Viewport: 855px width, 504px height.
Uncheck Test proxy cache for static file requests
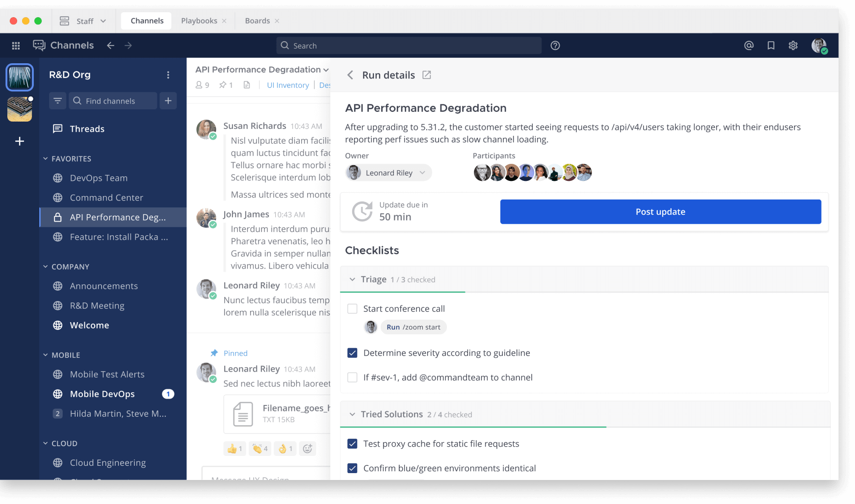[x=352, y=444]
